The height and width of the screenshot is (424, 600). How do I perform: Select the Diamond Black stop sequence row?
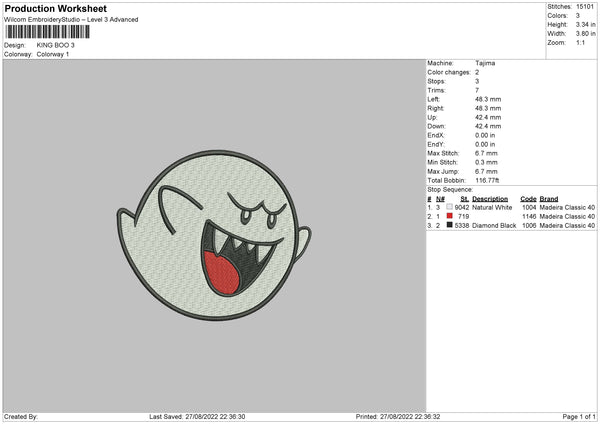tap(510, 225)
